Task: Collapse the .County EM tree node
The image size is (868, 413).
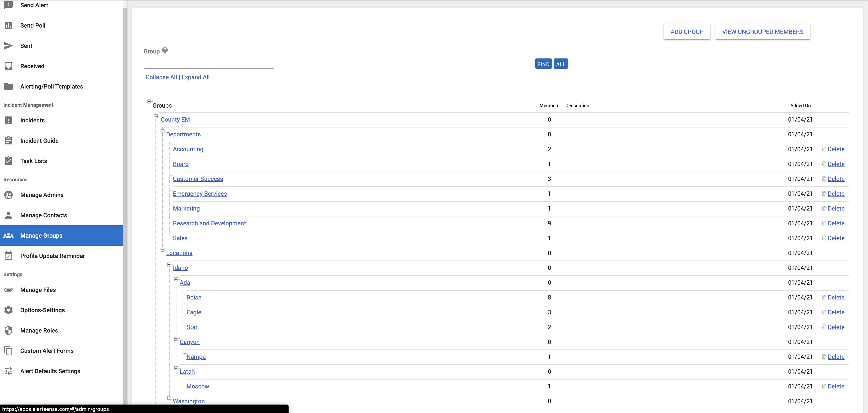Action: pos(156,116)
